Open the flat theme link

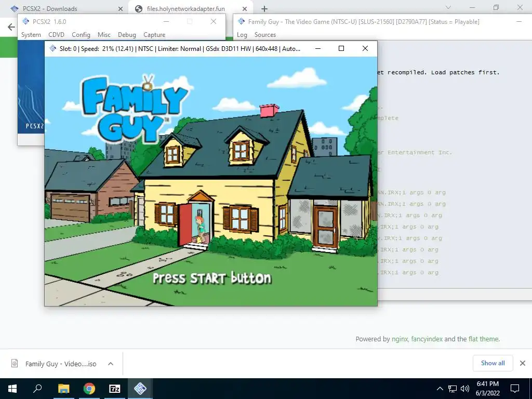484,339
